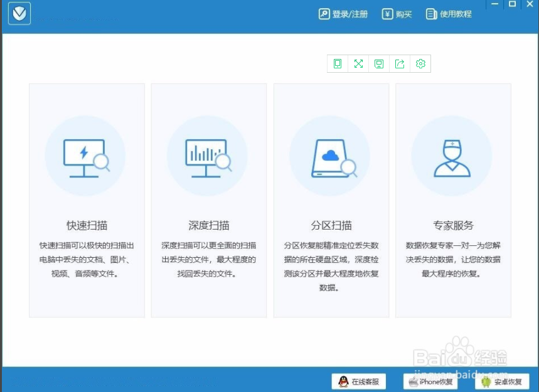
Task: Click the green settings gear toolbar icon
Action: [x=420, y=63]
